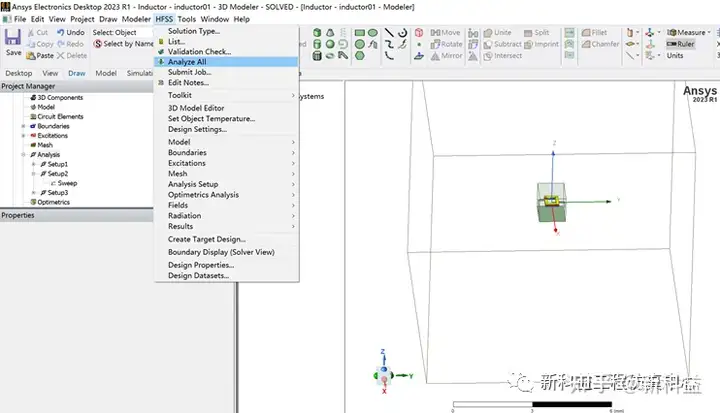The height and width of the screenshot is (413, 720).
Task: Click the Unite boolean icon
Action: point(488,33)
